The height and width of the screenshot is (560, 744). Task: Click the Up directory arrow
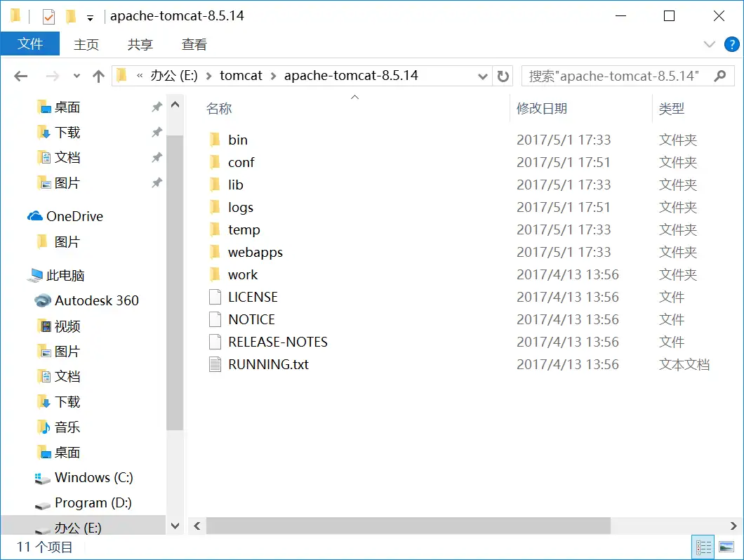(98, 76)
